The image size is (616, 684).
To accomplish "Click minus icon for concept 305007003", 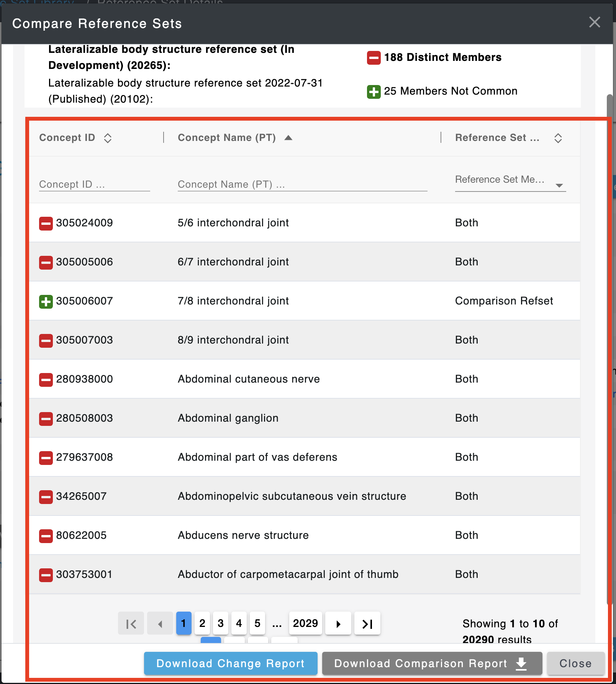I will tap(46, 340).
